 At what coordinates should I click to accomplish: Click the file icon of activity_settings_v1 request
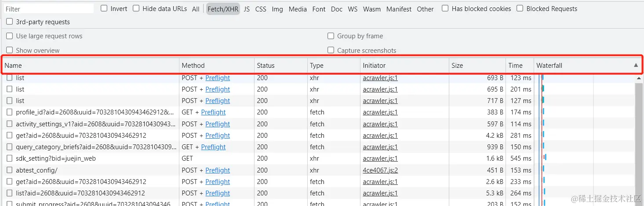click(x=10, y=124)
